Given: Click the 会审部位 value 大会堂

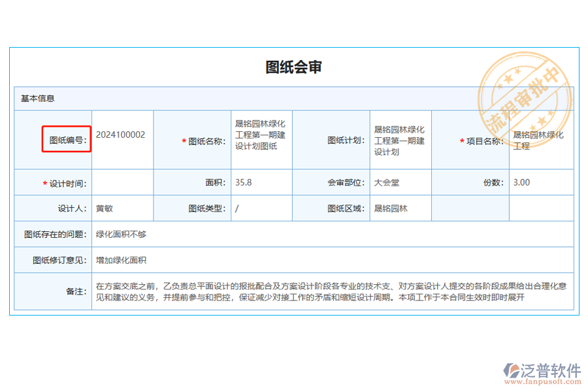Looking at the screenshot, I should tap(383, 183).
